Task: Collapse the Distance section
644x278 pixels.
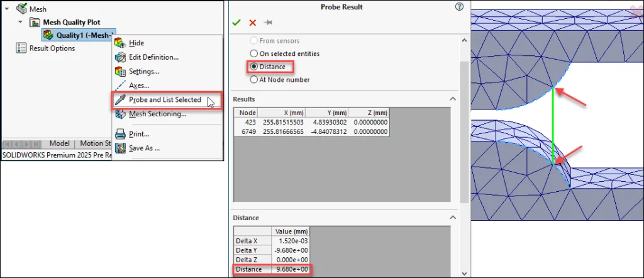Action: 453,218
